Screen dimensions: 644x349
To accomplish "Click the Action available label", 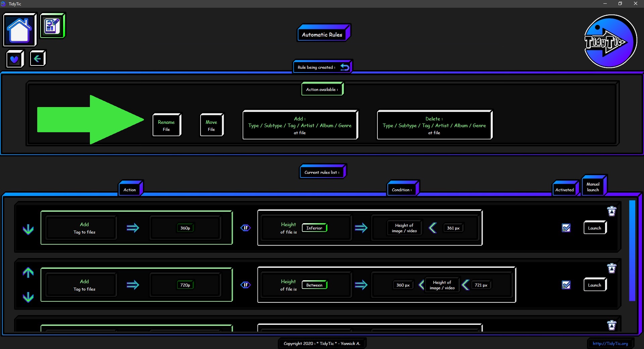I will tap(322, 89).
